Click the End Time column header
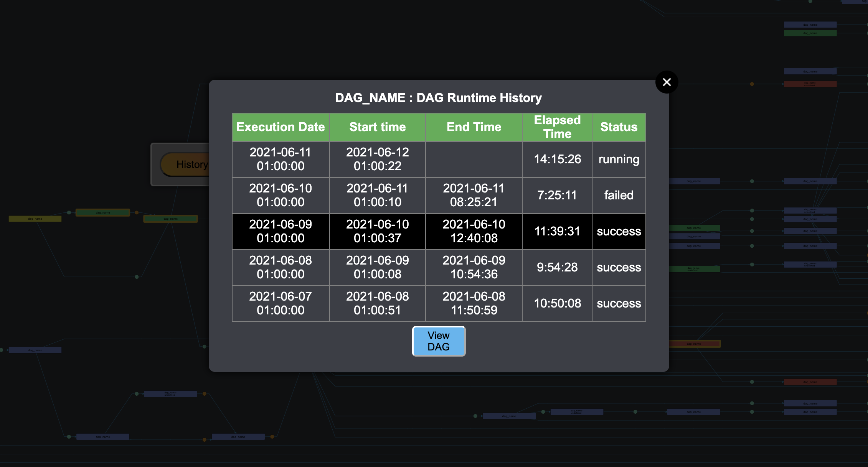Viewport: 868px width, 467px height. (x=474, y=127)
